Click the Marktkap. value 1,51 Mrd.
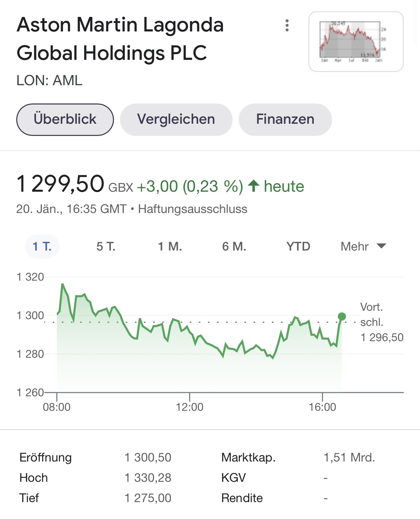 coord(349,457)
